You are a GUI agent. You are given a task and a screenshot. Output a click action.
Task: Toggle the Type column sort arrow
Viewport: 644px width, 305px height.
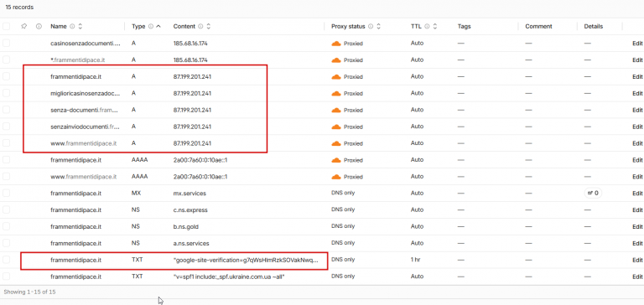point(158,26)
